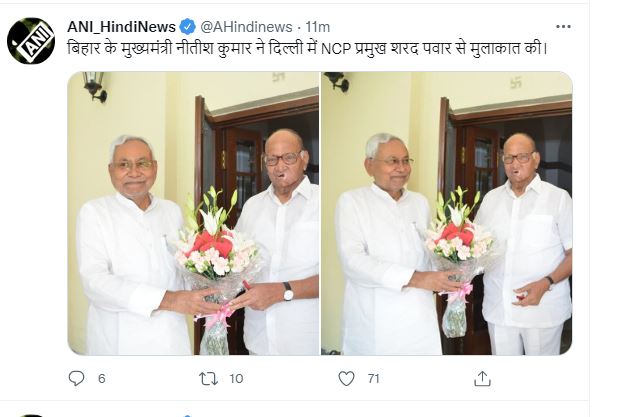
Task: Open the share tweet icon
Action: [482, 378]
